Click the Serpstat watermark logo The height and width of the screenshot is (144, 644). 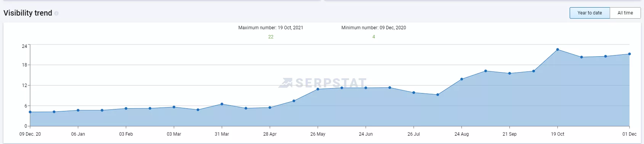(x=322, y=83)
